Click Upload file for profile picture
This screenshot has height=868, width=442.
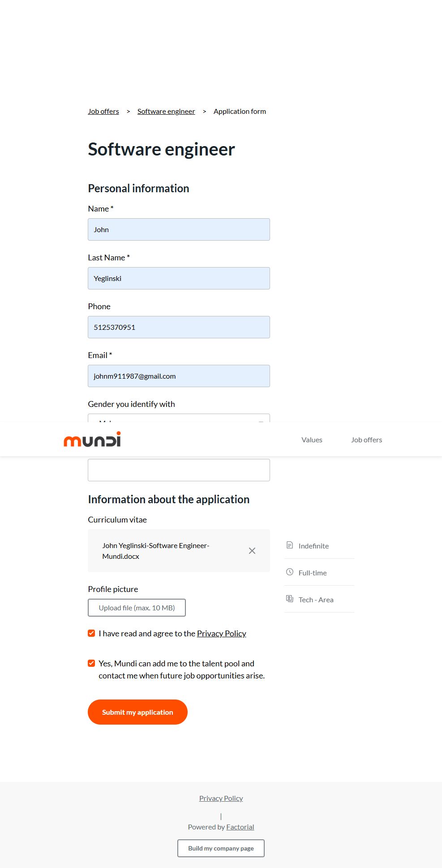coord(137,608)
